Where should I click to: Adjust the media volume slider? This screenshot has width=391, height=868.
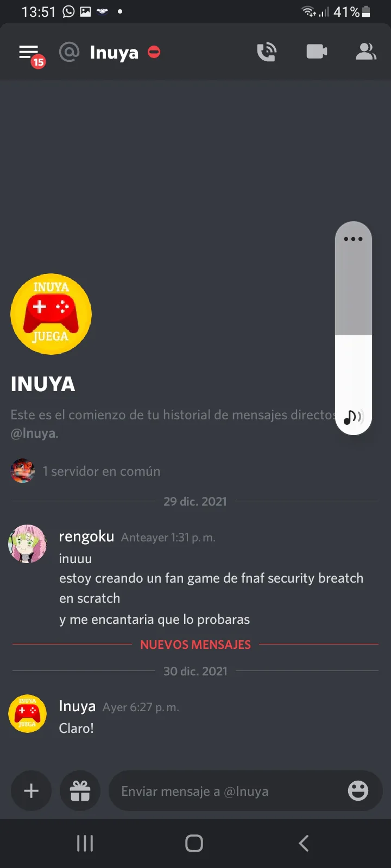tap(354, 328)
